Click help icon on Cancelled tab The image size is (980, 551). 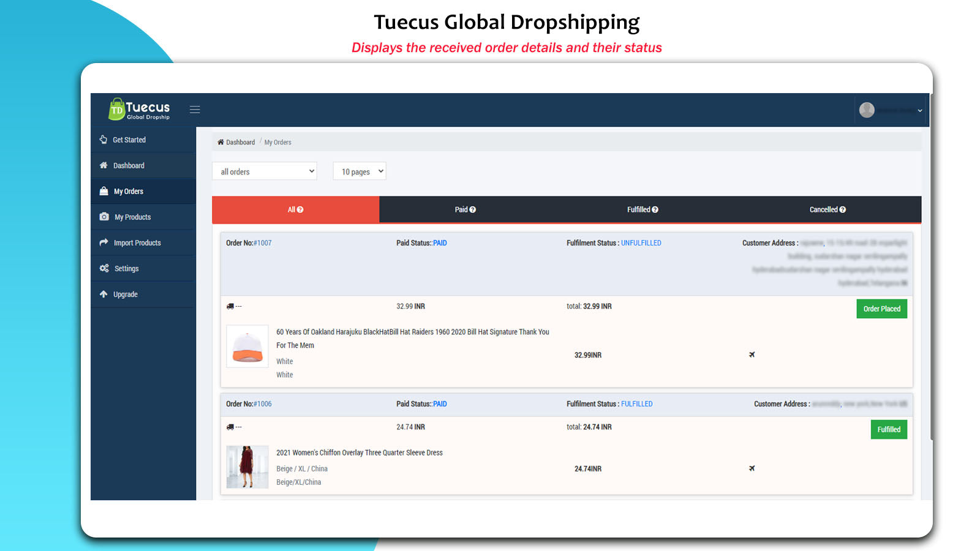(843, 209)
